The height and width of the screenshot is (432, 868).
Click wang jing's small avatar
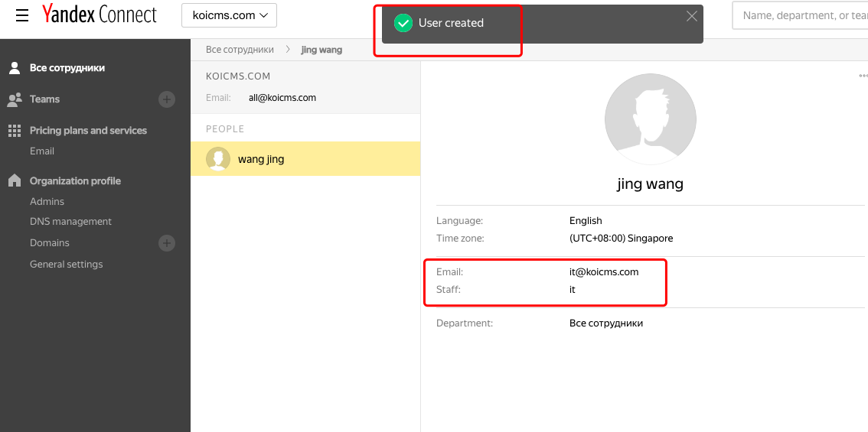coord(218,159)
